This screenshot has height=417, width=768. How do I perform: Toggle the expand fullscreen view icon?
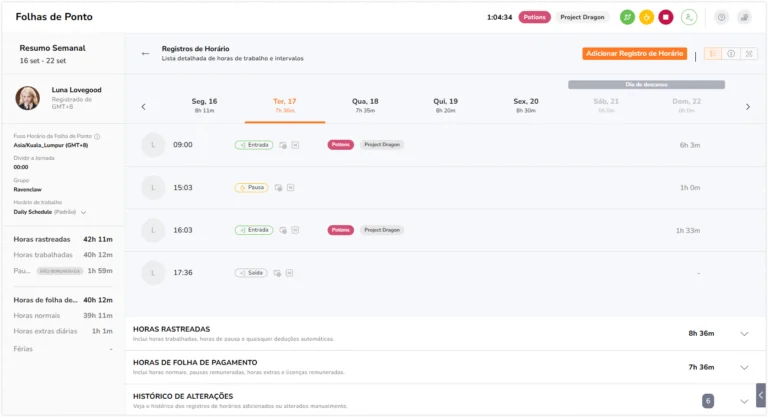tap(749, 53)
